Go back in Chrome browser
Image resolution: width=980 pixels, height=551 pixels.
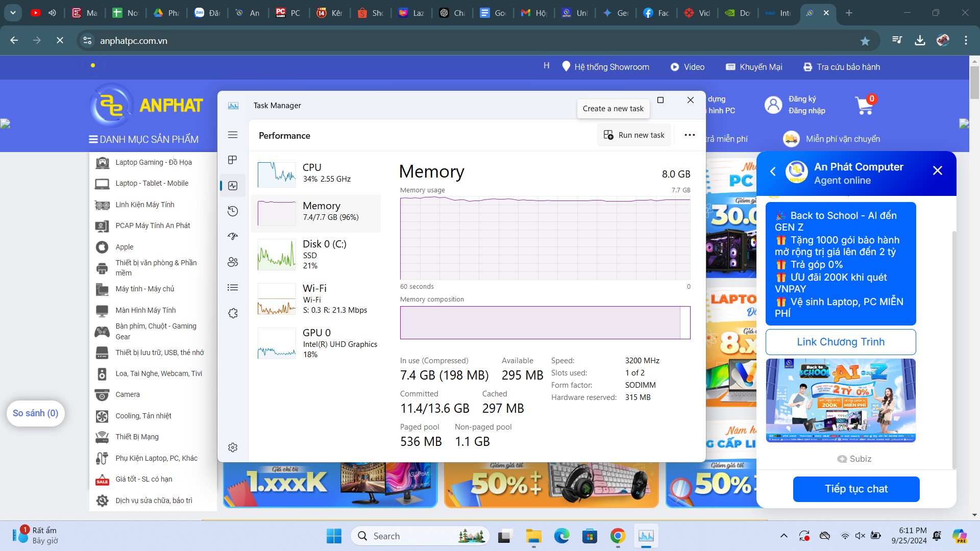14,40
